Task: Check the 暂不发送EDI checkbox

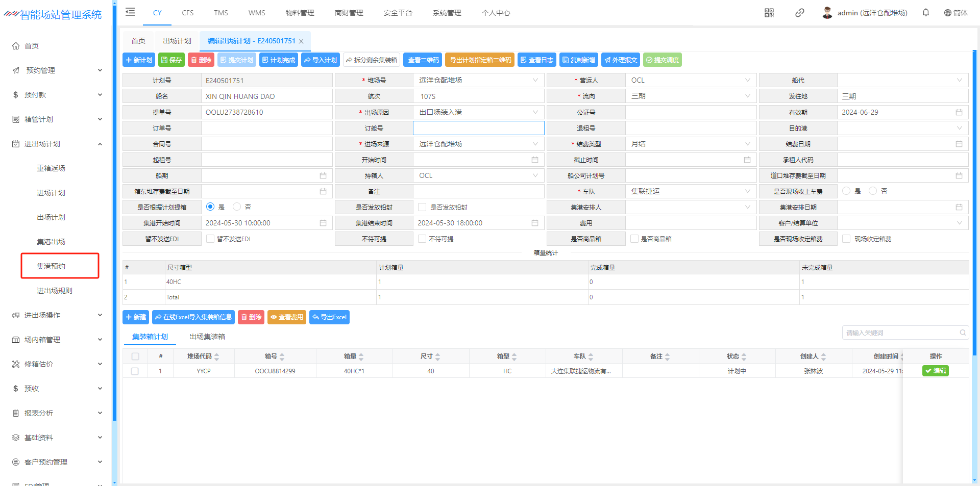Action: tap(210, 239)
